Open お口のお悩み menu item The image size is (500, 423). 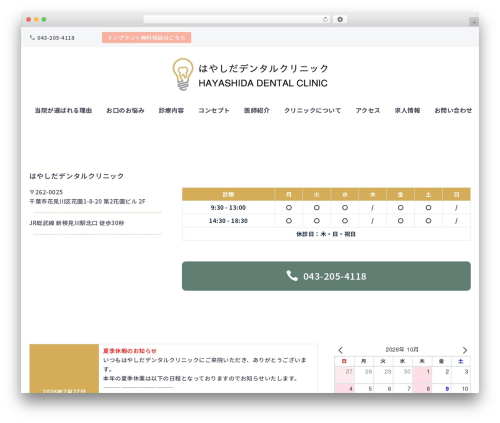[x=125, y=110]
